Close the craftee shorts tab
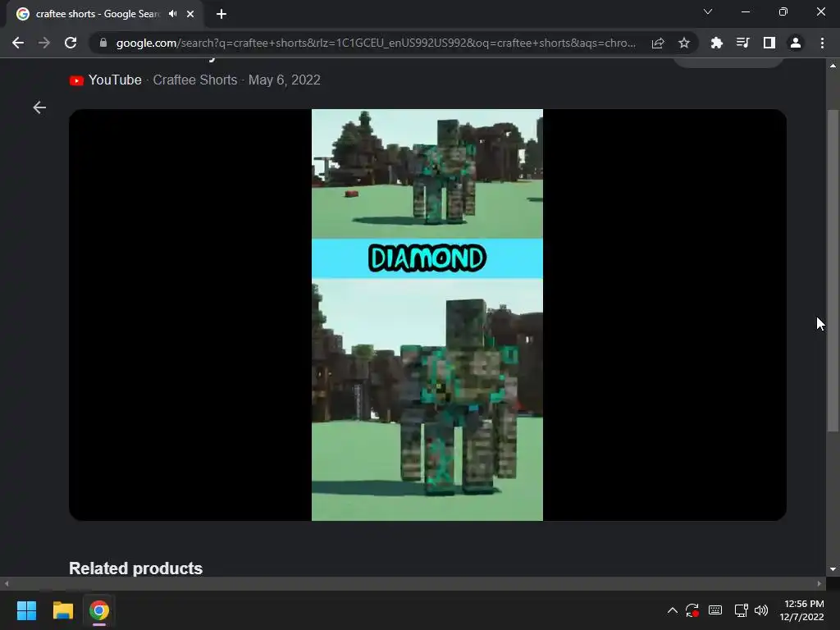840x630 pixels. pos(190,14)
